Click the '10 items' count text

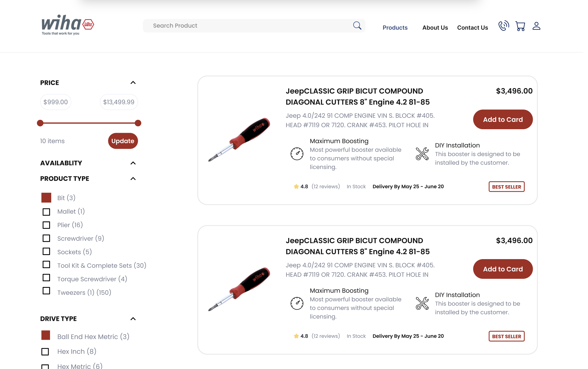tap(52, 141)
